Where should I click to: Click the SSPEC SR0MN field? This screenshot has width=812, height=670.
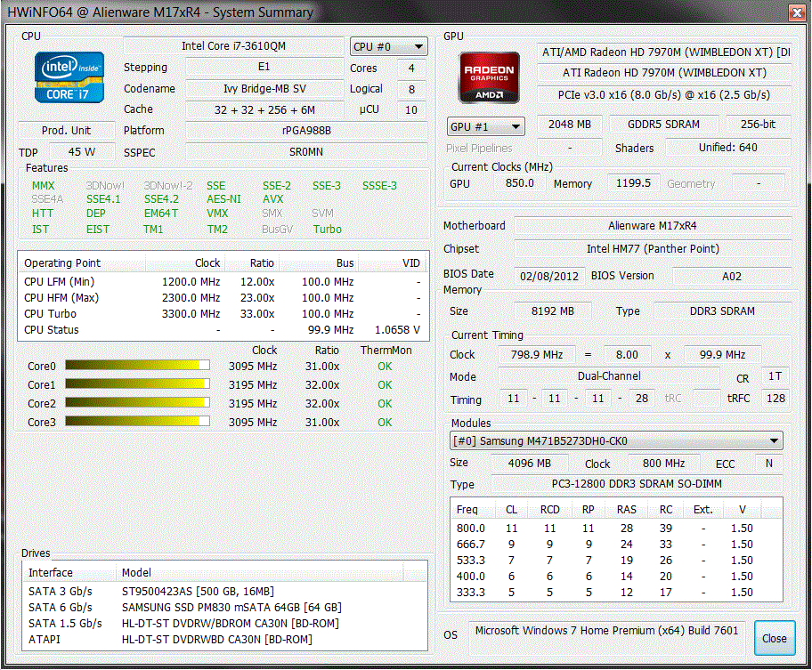coord(306,152)
